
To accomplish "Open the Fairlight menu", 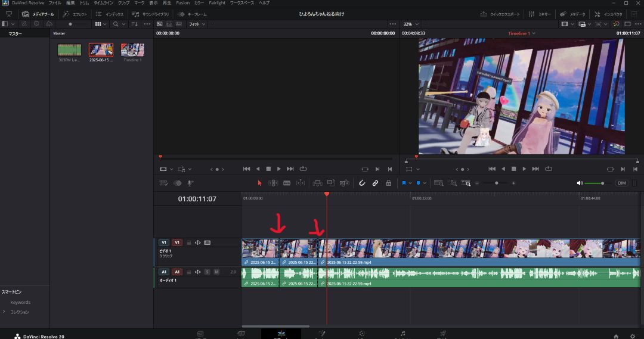I will click(x=217, y=3).
